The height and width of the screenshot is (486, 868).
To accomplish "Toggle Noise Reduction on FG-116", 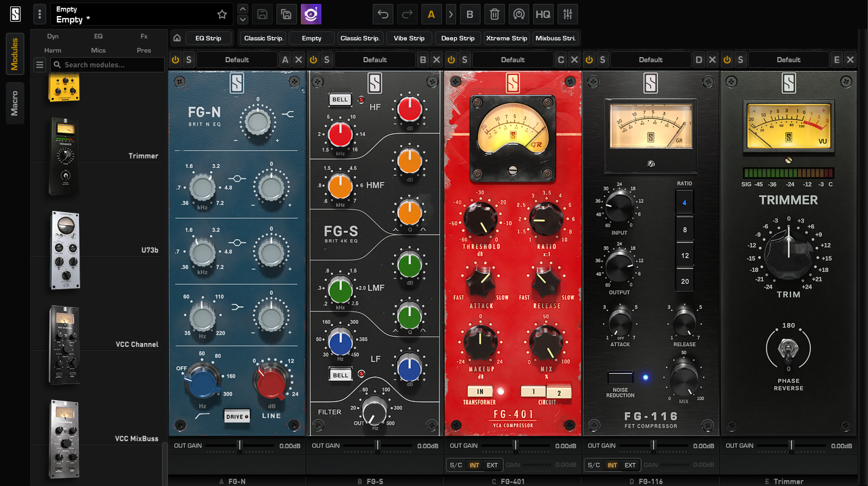I will [x=620, y=377].
